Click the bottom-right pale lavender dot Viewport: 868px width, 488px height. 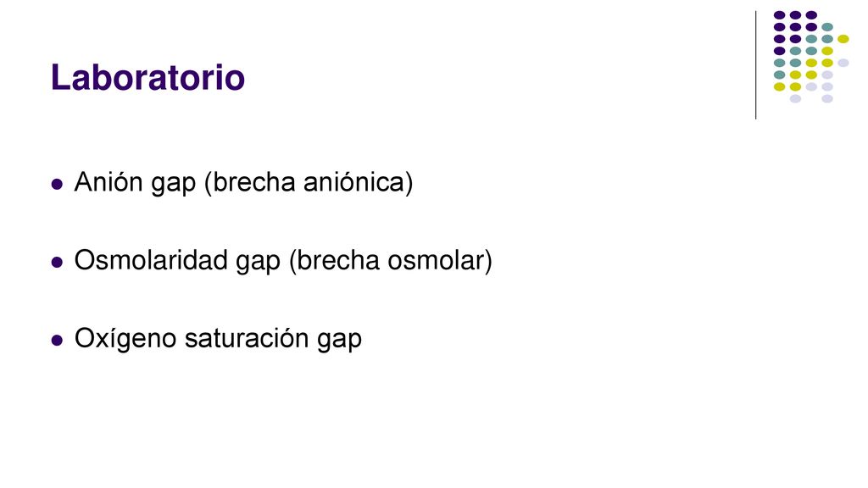click(827, 99)
